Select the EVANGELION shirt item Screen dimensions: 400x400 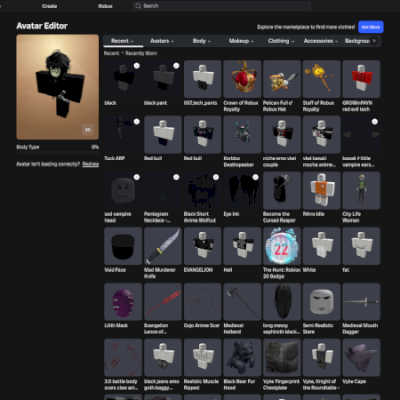pos(203,246)
